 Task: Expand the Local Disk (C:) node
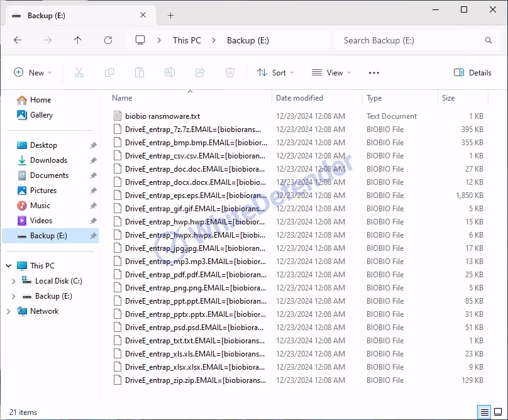pos(13,281)
